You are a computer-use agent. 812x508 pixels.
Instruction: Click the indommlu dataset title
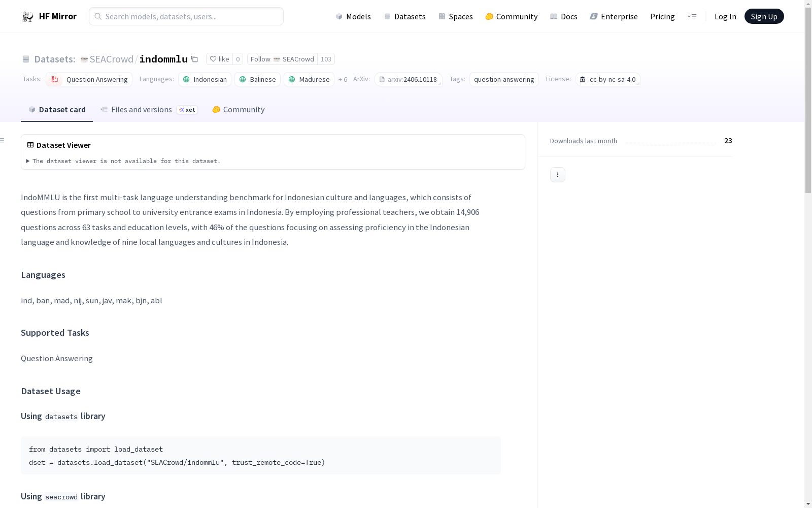click(x=163, y=59)
